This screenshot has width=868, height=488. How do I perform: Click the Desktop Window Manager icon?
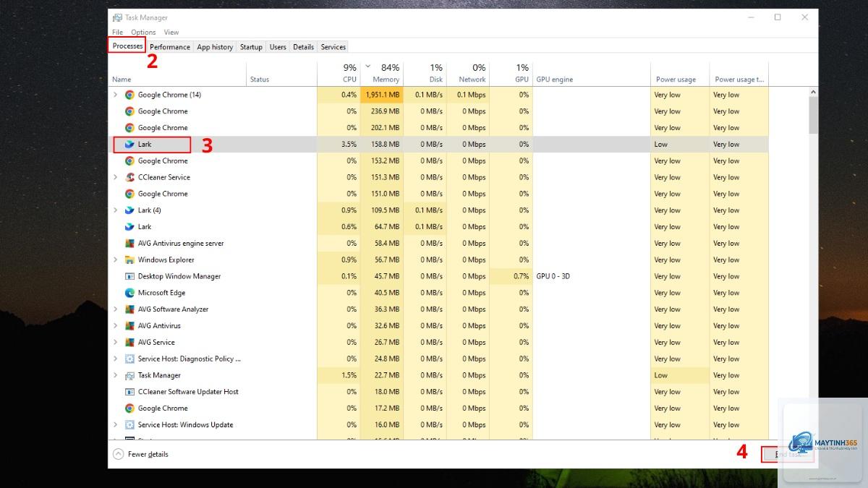(x=129, y=276)
